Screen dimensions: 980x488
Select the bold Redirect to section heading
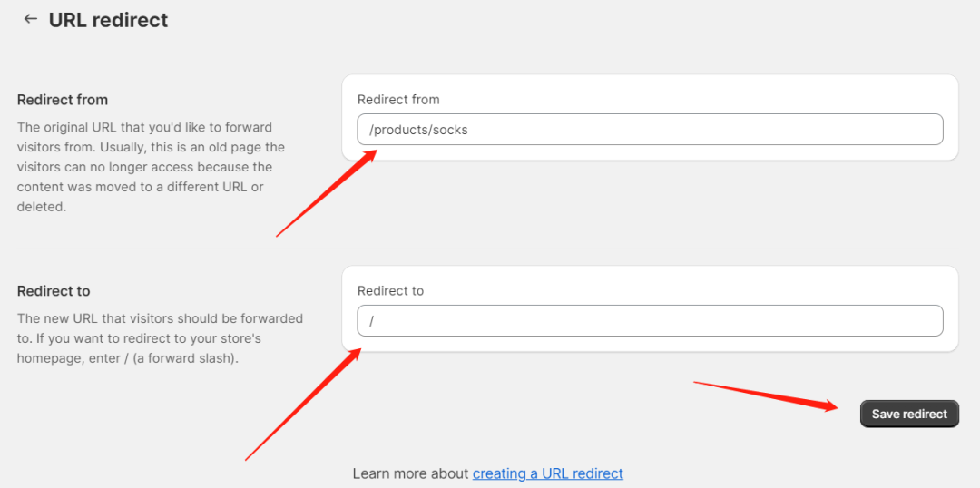click(x=54, y=291)
